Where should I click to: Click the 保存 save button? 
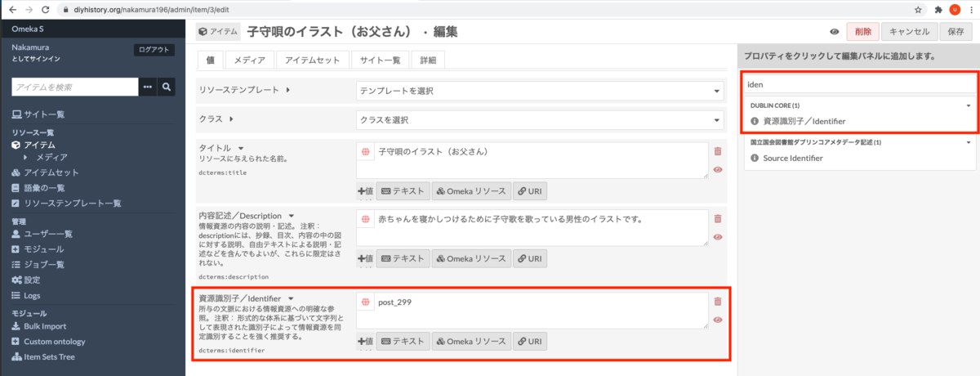pyautogui.click(x=956, y=32)
